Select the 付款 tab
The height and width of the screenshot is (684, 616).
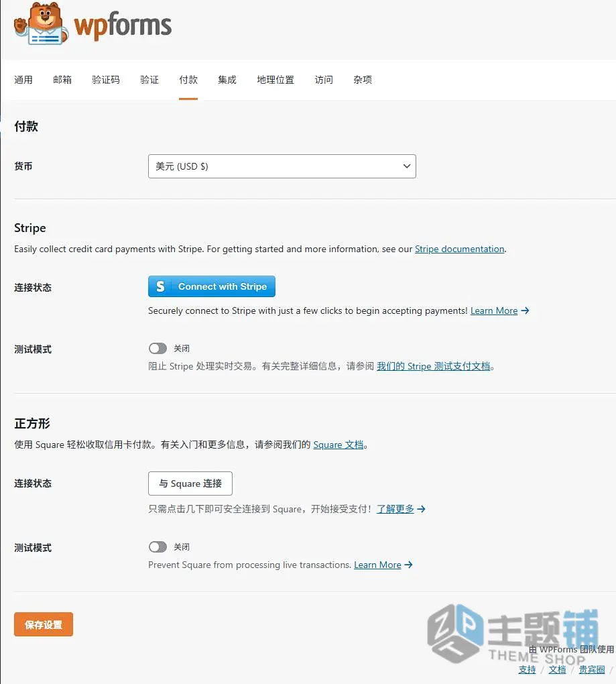[188, 80]
